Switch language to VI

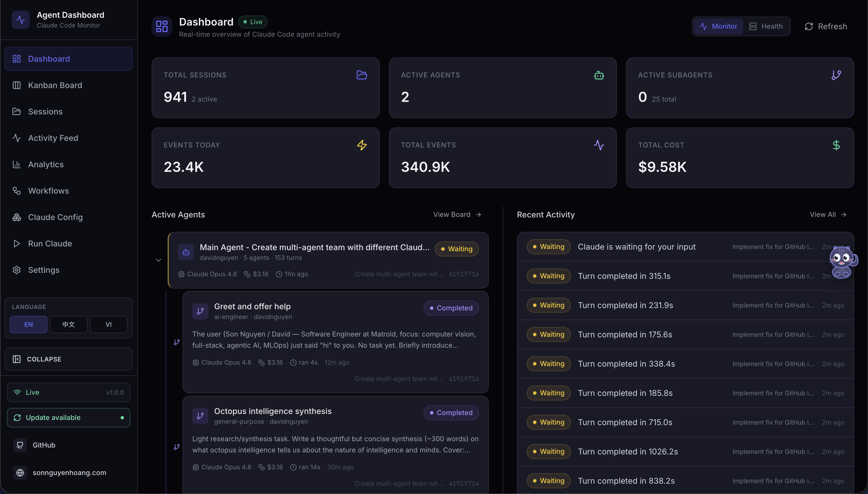click(108, 324)
